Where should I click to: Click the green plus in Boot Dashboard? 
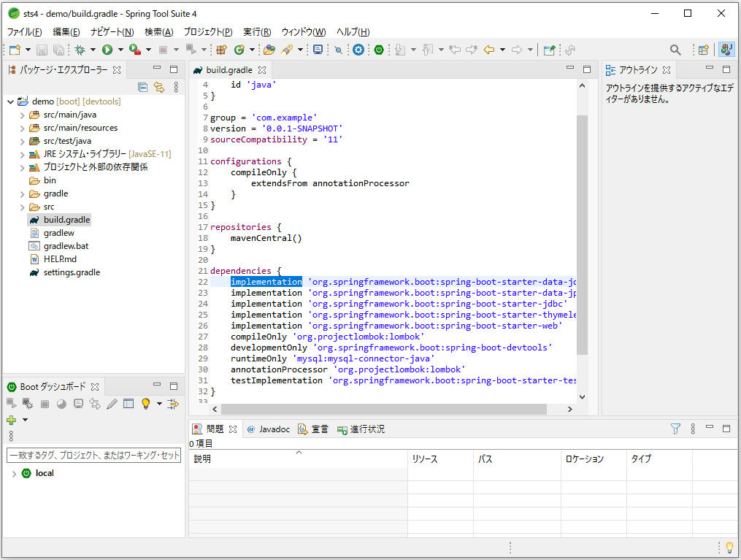(x=11, y=420)
